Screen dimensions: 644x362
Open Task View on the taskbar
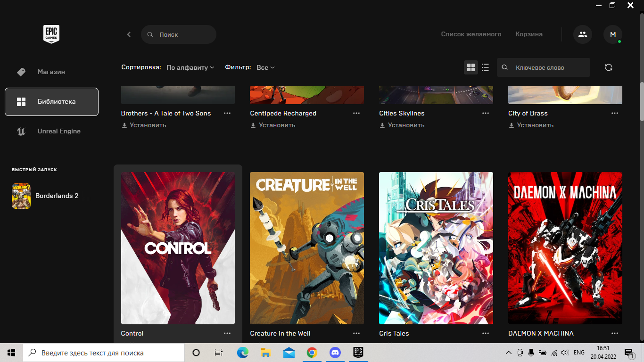(219, 353)
